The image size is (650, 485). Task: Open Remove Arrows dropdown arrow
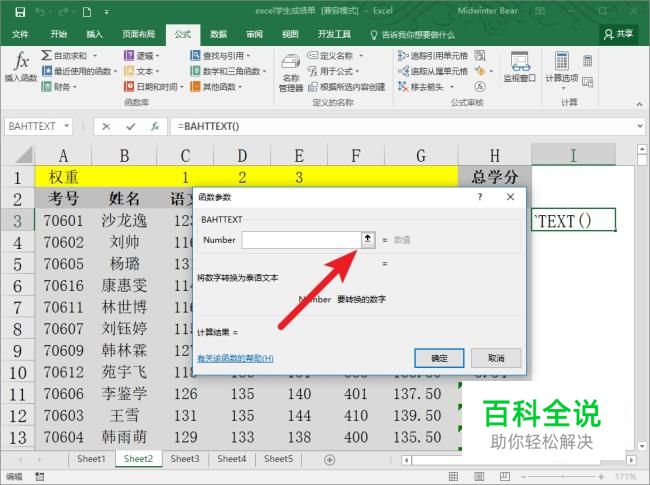tap(452, 87)
